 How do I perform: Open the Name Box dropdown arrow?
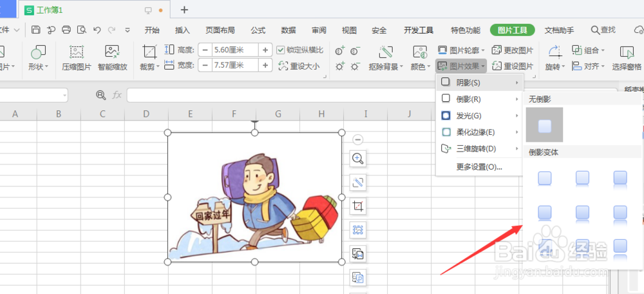[x=65, y=95]
